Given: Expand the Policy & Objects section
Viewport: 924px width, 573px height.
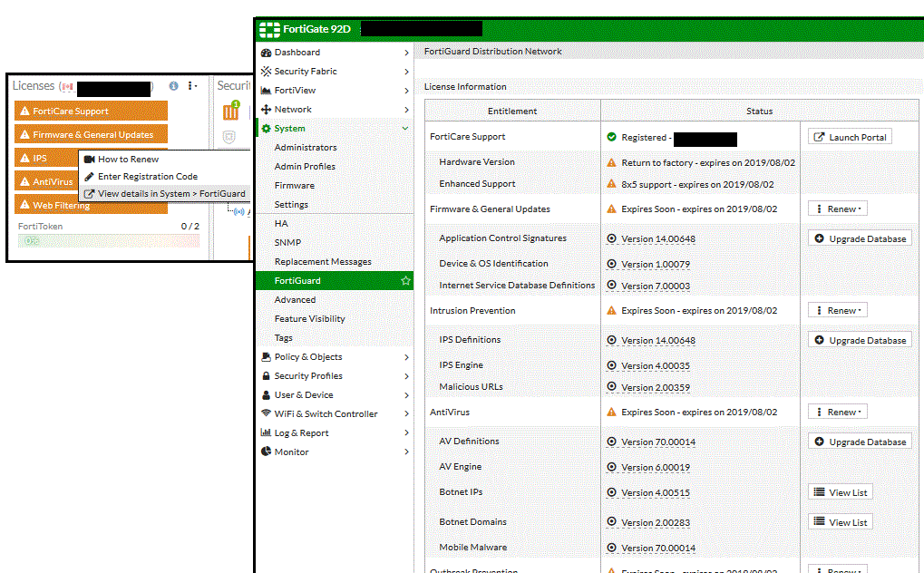Looking at the screenshot, I should [405, 357].
